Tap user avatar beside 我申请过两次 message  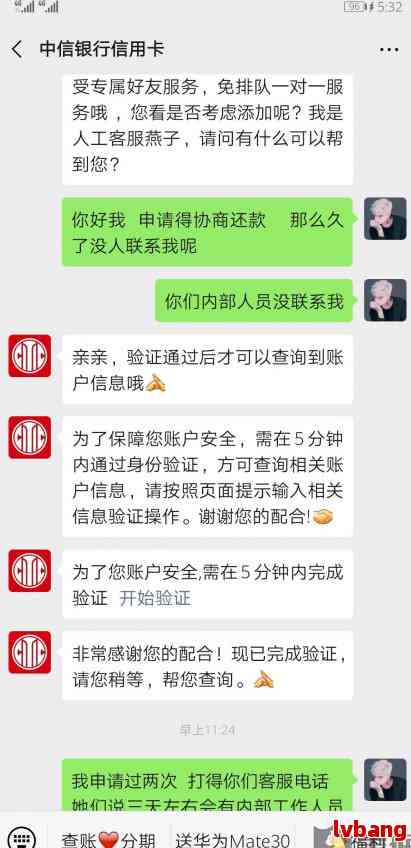pyautogui.click(x=385, y=780)
